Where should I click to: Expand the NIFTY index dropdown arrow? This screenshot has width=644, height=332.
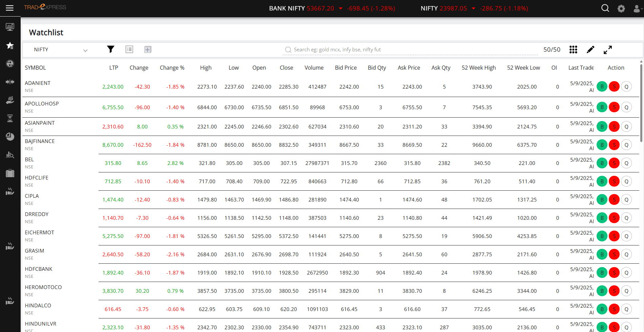pos(473,8)
